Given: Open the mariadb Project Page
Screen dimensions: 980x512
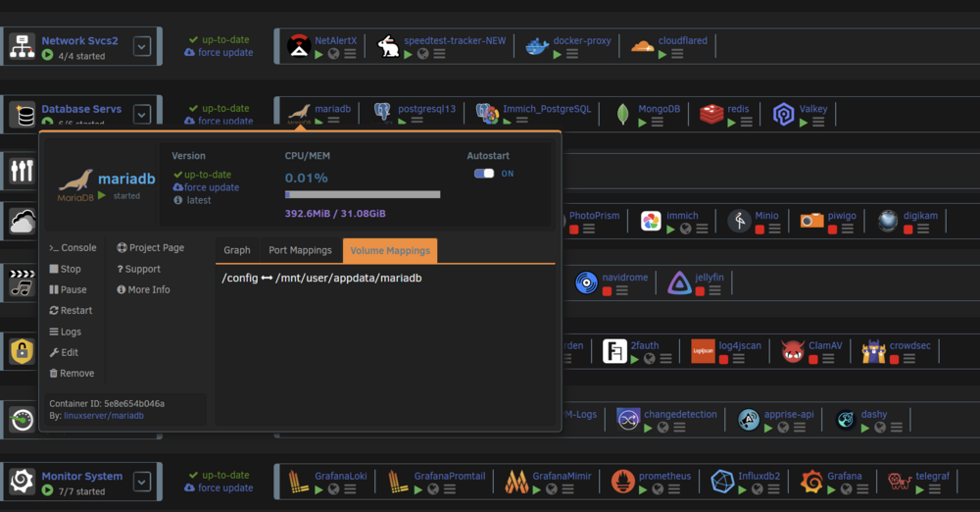Looking at the screenshot, I should (x=151, y=248).
